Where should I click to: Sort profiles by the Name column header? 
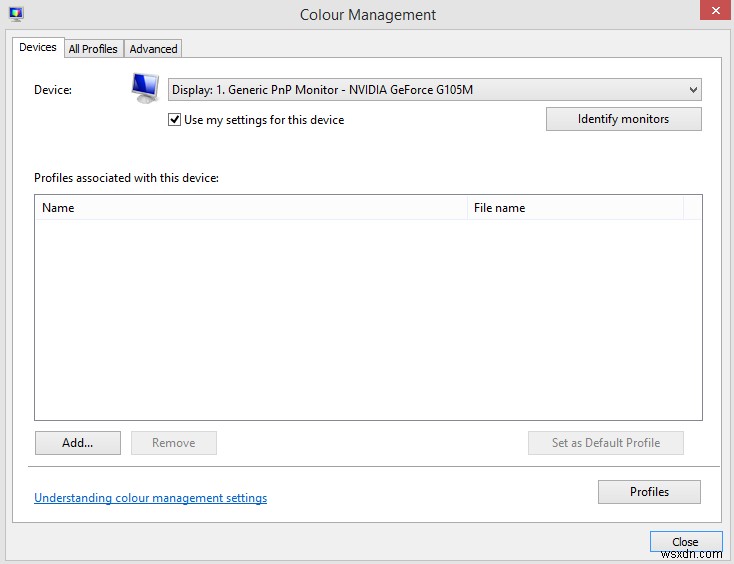pyautogui.click(x=250, y=208)
